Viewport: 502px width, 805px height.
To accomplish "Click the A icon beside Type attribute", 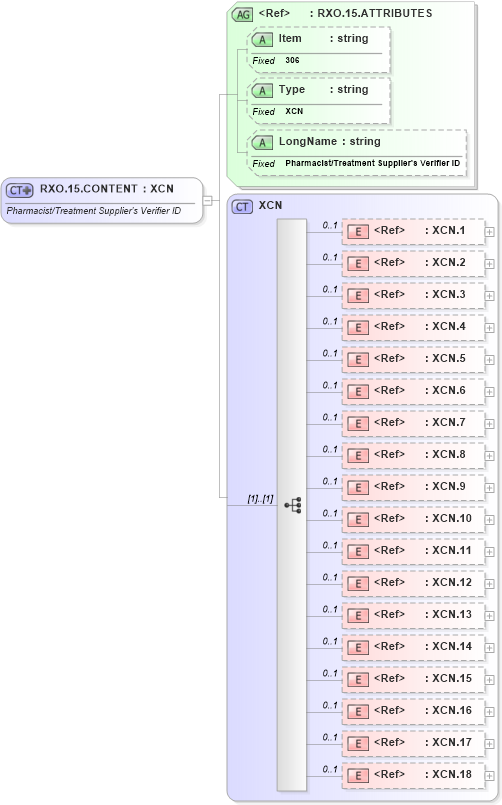I will pos(262,91).
